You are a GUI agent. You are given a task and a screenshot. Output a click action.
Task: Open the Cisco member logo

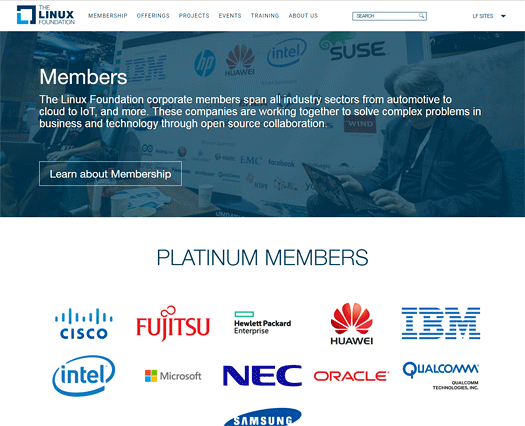pos(84,323)
